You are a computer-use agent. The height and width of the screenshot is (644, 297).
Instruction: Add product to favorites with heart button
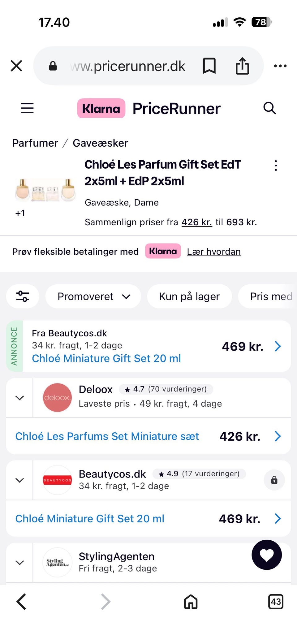click(x=267, y=555)
